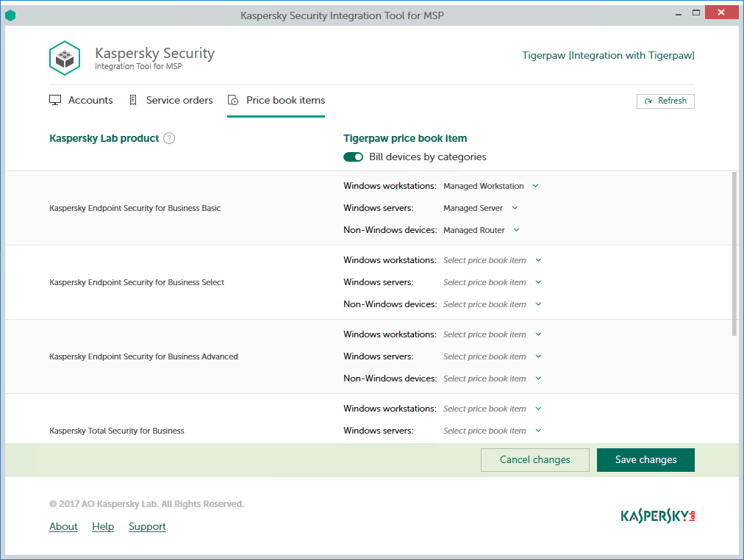Click the Kaspersky Security hexagon logo
Viewport: 744px width, 560px height.
coord(65,58)
